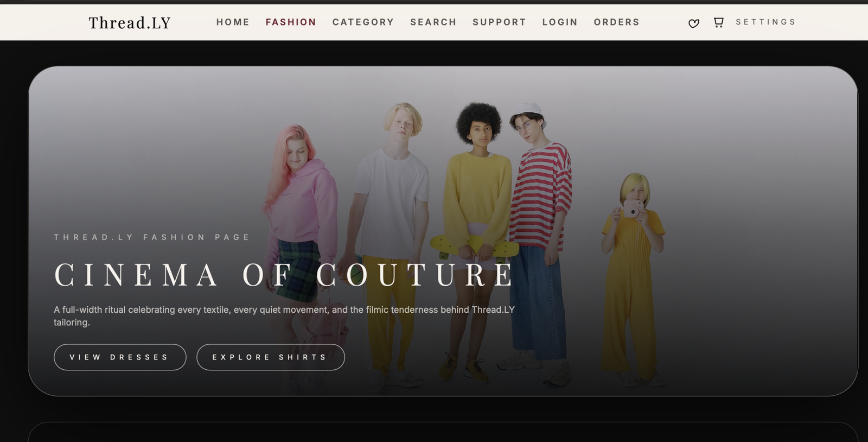Viewport: 868px width, 442px height.
Task: Open the Support page link
Action: tap(499, 22)
